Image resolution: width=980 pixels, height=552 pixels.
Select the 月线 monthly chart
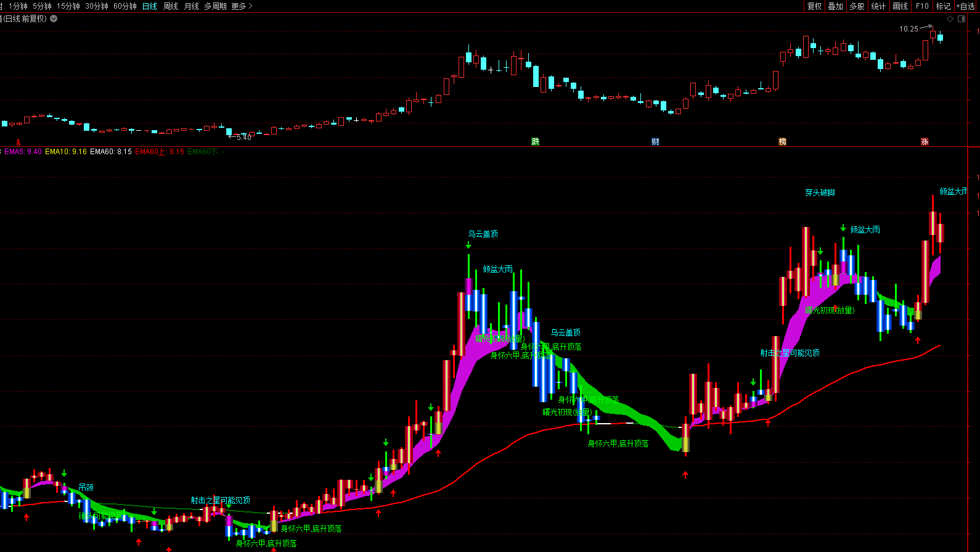(x=192, y=6)
